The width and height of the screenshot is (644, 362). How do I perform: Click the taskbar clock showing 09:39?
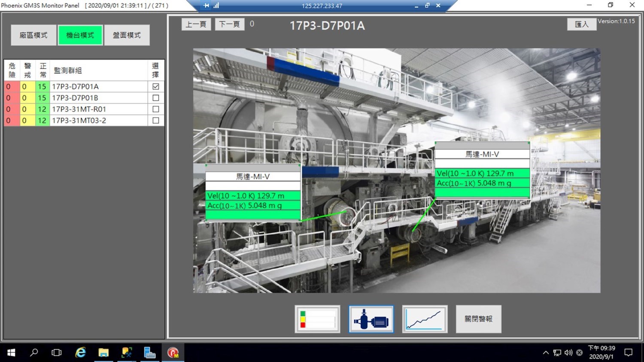(x=601, y=352)
